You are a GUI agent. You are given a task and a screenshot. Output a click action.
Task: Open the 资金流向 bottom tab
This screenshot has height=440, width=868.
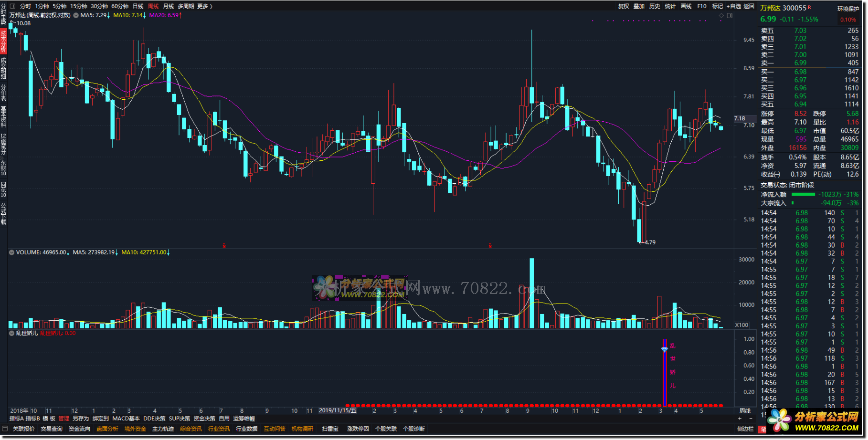[x=79, y=429]
